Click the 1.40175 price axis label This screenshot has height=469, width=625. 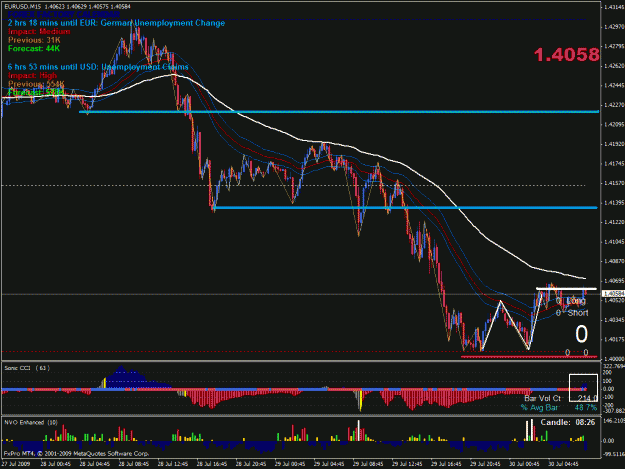point(614,339)
